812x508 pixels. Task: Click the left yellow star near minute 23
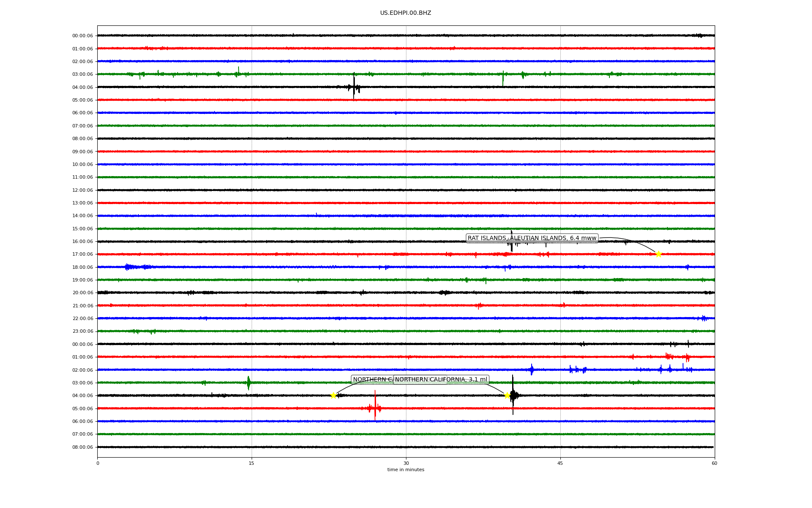click(333, 395)
